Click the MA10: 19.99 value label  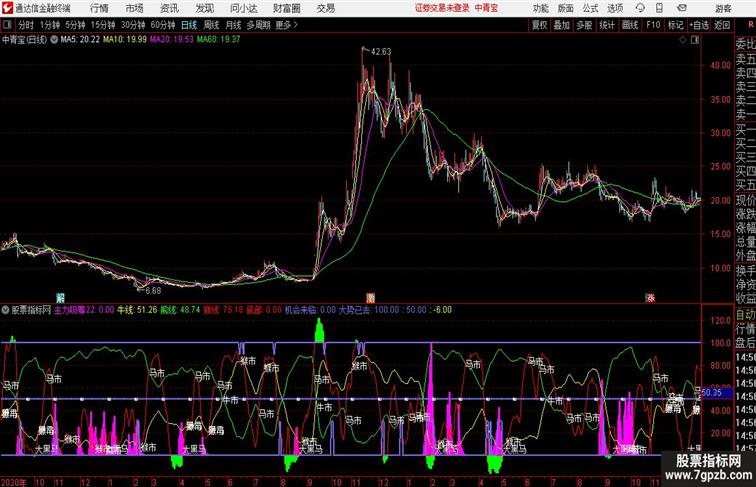click(124, 40)
